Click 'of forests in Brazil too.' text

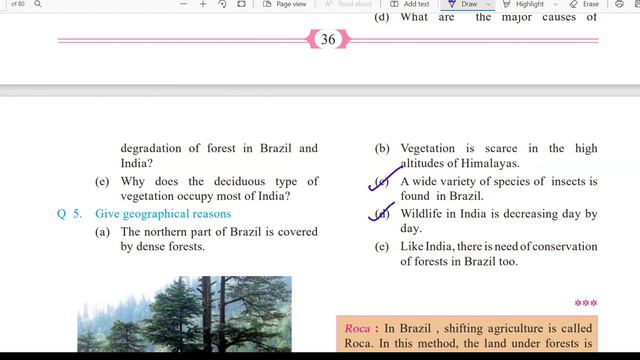459,262
